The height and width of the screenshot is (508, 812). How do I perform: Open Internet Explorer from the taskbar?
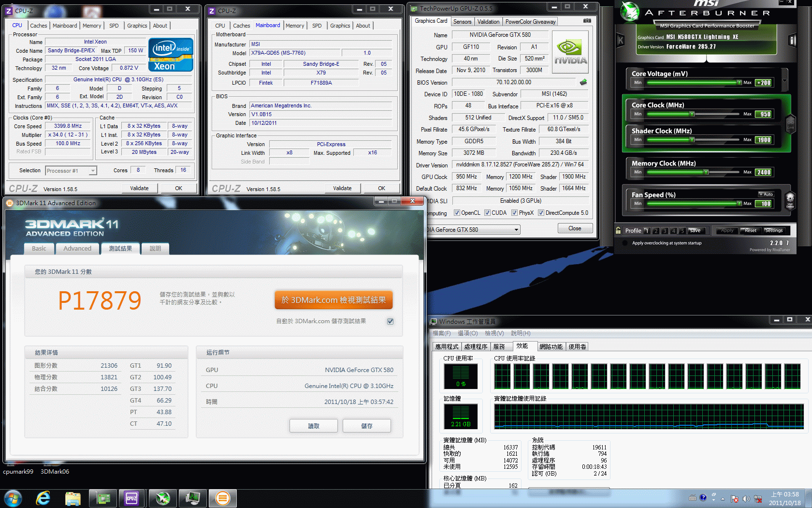point(43,498)
